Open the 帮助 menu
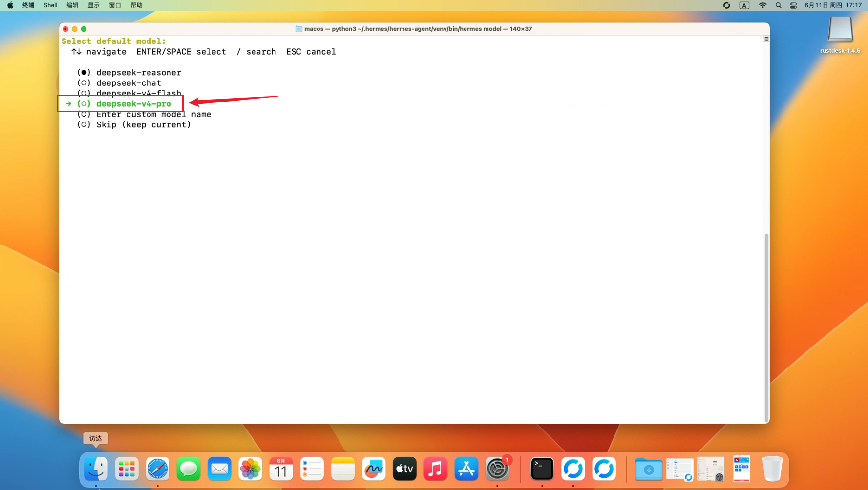Viewport: 868px width, 490px height. point(136,5)
